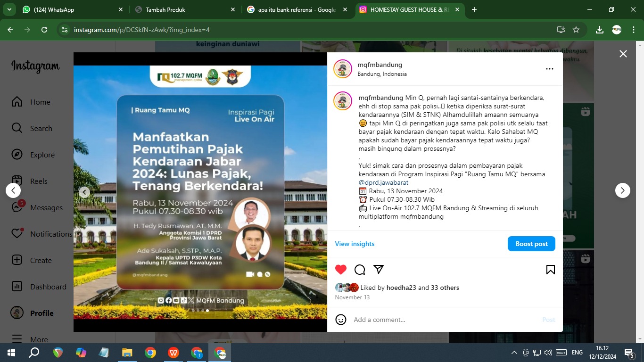This screenshot has width=644, height=362.
Task: Open ENG language selector
Action: [x=577, y=353]
